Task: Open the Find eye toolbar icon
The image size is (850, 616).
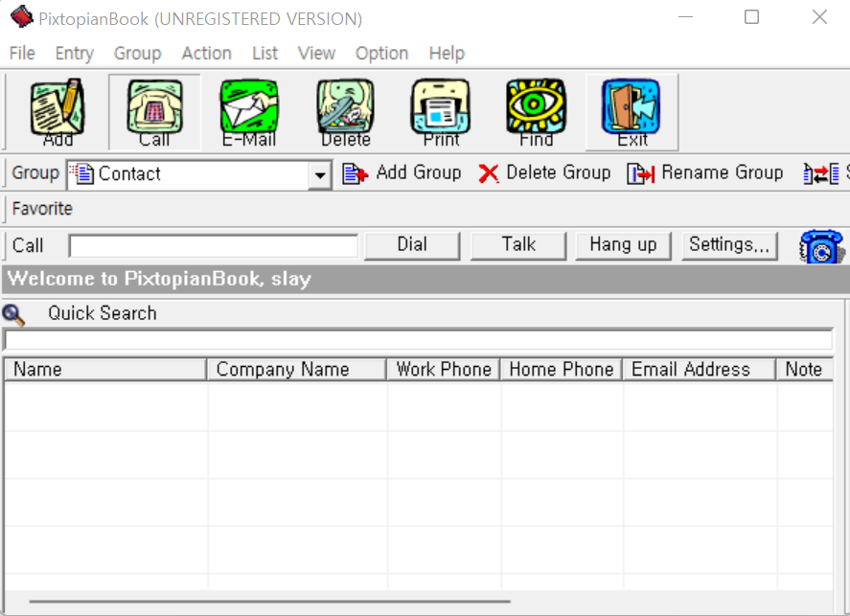Action: coord(536,112)
